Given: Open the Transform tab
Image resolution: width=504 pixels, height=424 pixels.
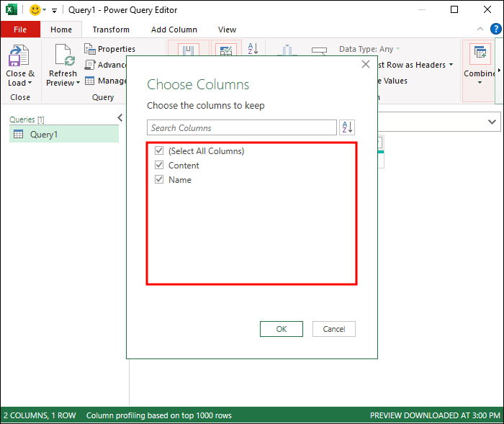Looking at the screenshot, I should pos(111,30).
